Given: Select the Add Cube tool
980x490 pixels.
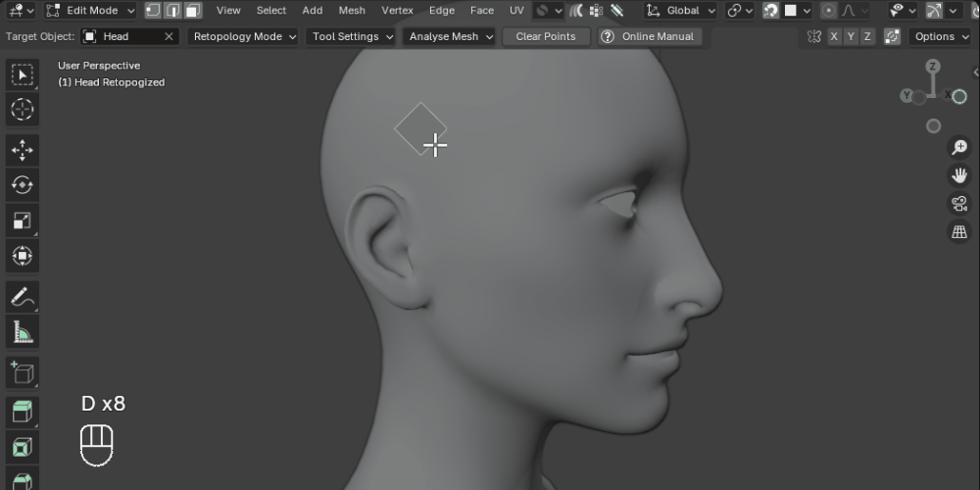Looking at the screenshot, I should [23, 372].
